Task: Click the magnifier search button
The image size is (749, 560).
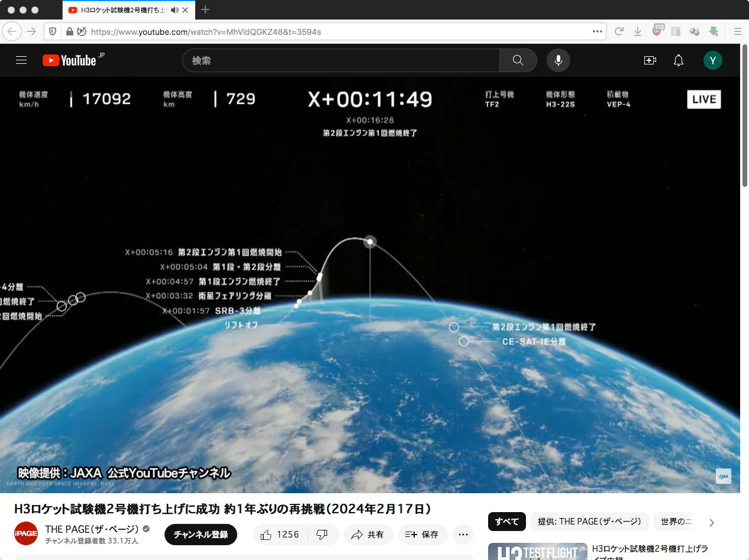Action: pos(518,60)
